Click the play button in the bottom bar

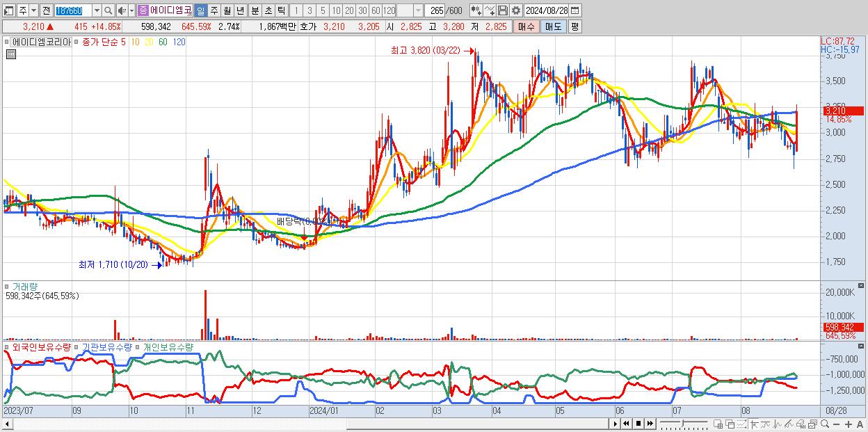pyautogui.click(x=616, y=424)
